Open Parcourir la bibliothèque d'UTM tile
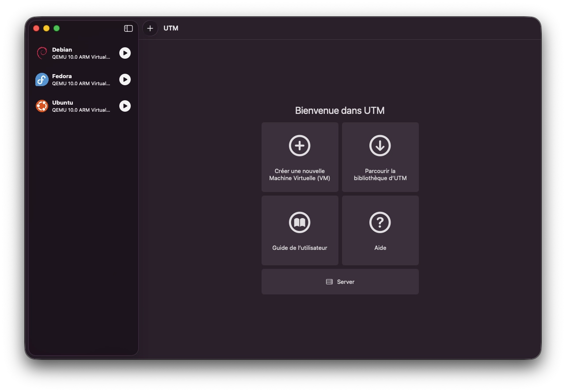566x392 pixels. pos(380,157)
